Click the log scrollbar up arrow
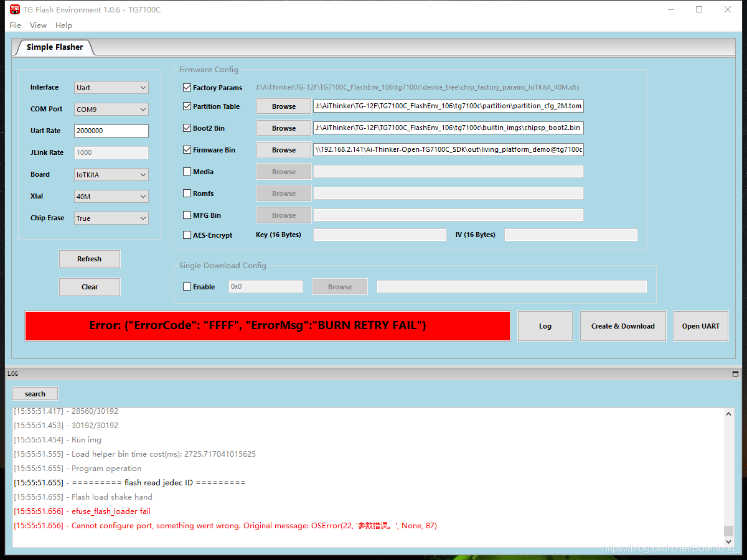The height and width of the screenshot is (560, 747). pyautogui.click(x=729, y=414)
